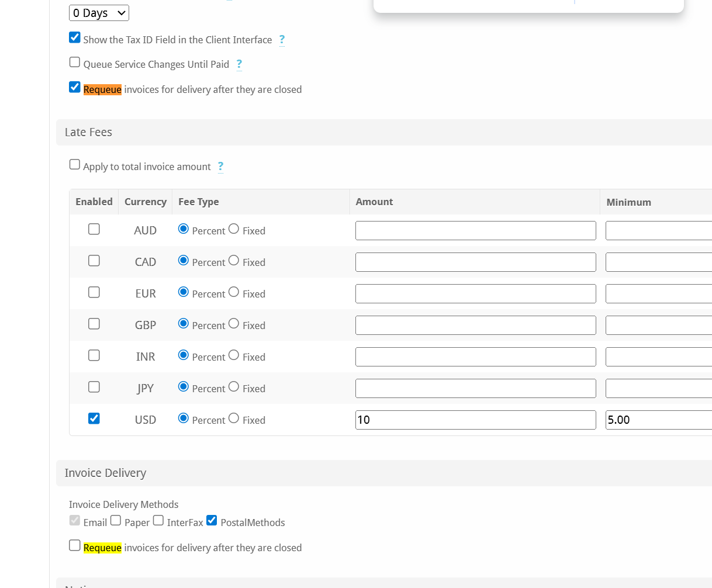Click the USD Minimum field showing 5.00
This screenshot has height=588, width=712.
click(658, 420)
